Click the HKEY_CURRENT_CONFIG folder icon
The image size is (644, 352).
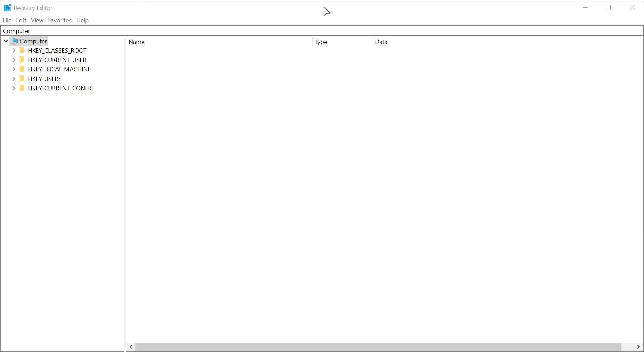pos(22,88)
